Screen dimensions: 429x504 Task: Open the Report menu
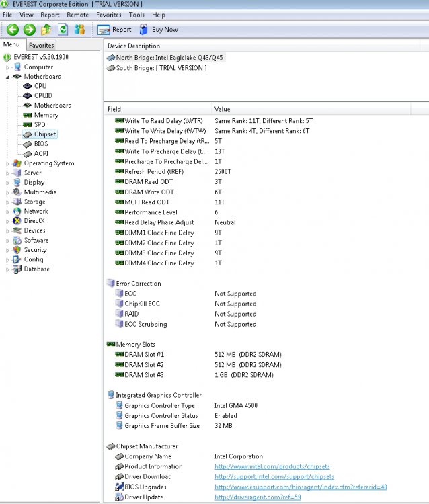point(50,15)
